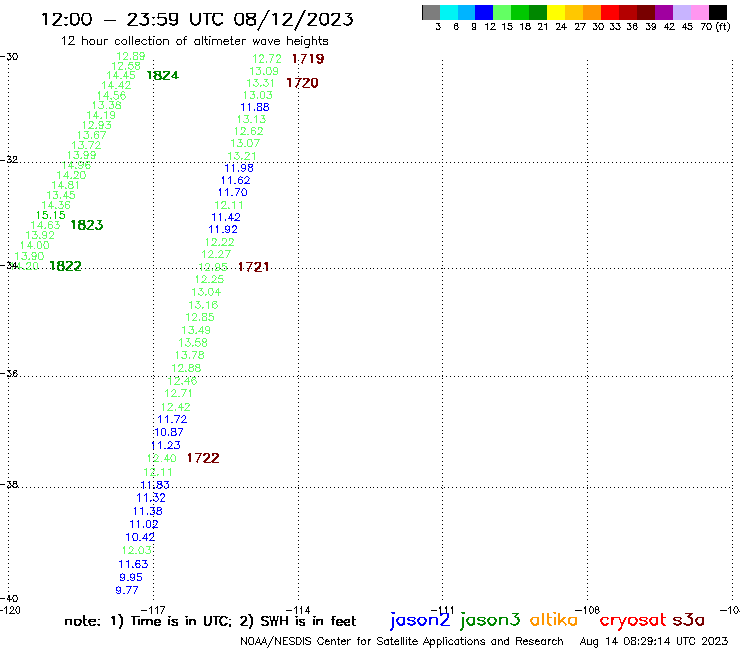Click the jason2 satellite legend label
Viewport: 740px width, 650px height.
pos(420,620)
